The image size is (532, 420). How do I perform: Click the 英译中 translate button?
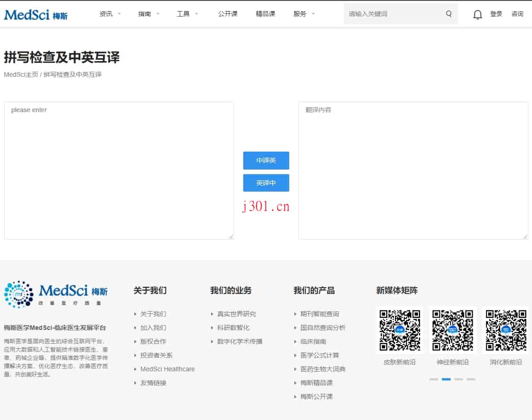[x=266, y=183]
